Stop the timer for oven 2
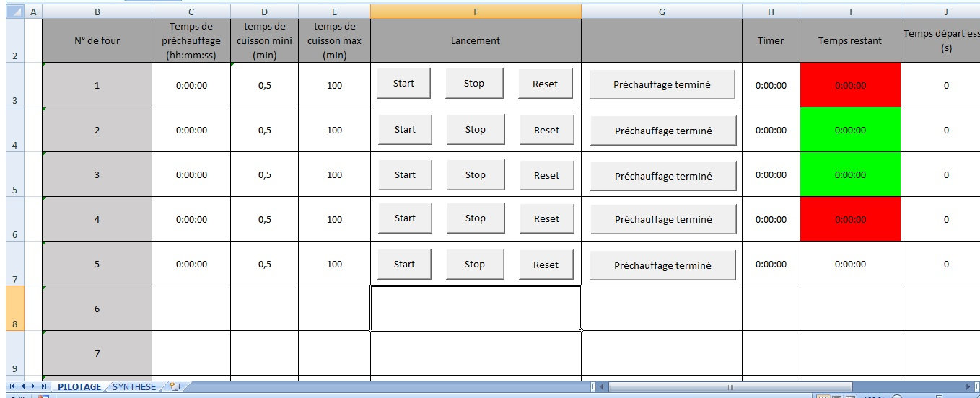The image size is (980, 398). tap(475, 130)
